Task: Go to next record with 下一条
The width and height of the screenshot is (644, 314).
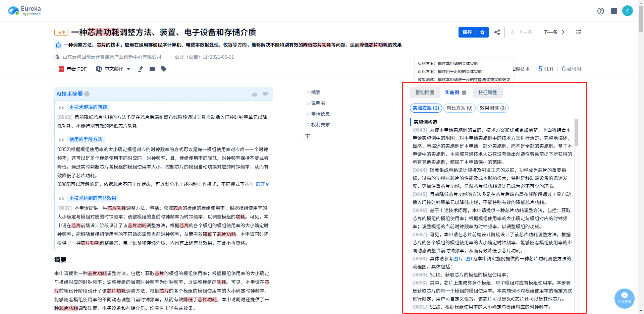Action: click(x=554, y=32)
